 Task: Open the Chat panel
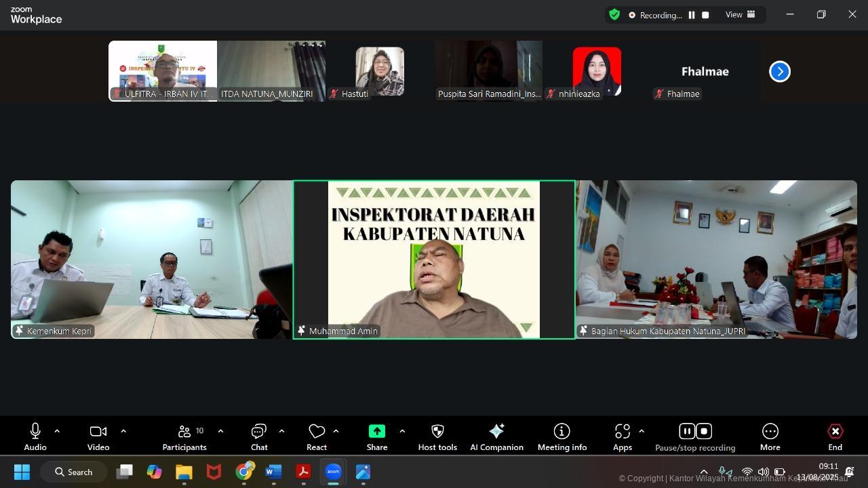pyautogui.click(x=259, y=432)
